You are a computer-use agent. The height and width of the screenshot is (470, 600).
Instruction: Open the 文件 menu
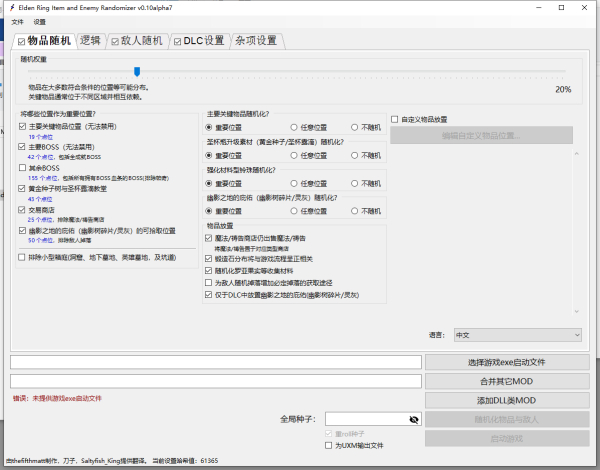pos(17,21)
